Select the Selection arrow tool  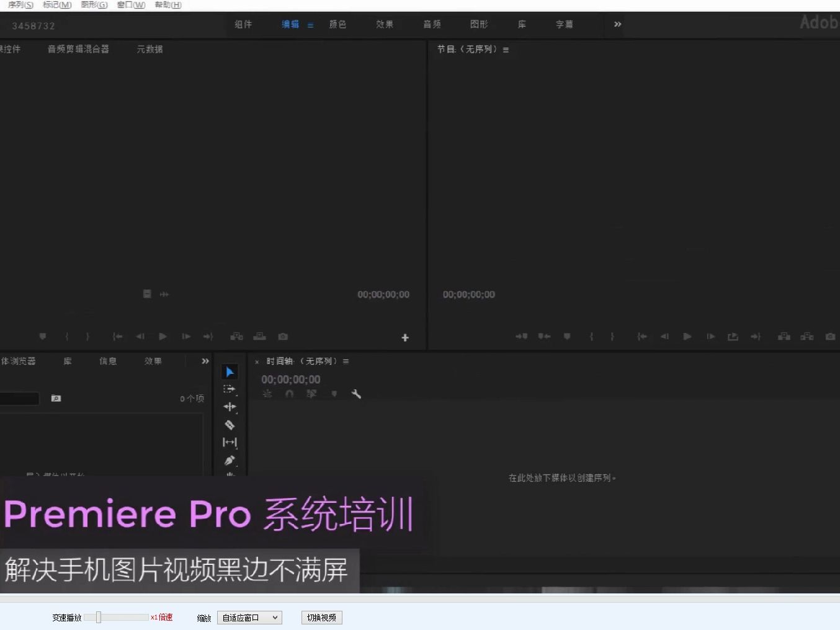pos(230,371)
